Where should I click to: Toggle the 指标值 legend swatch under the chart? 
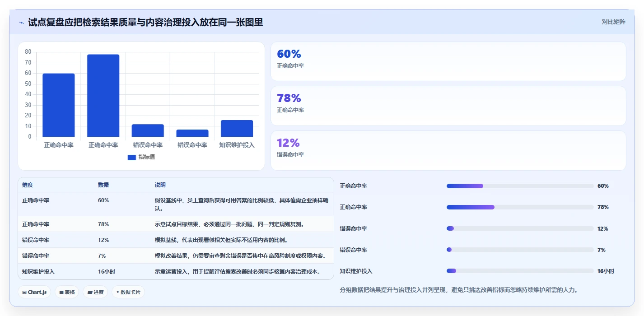[x=132, y=157]
